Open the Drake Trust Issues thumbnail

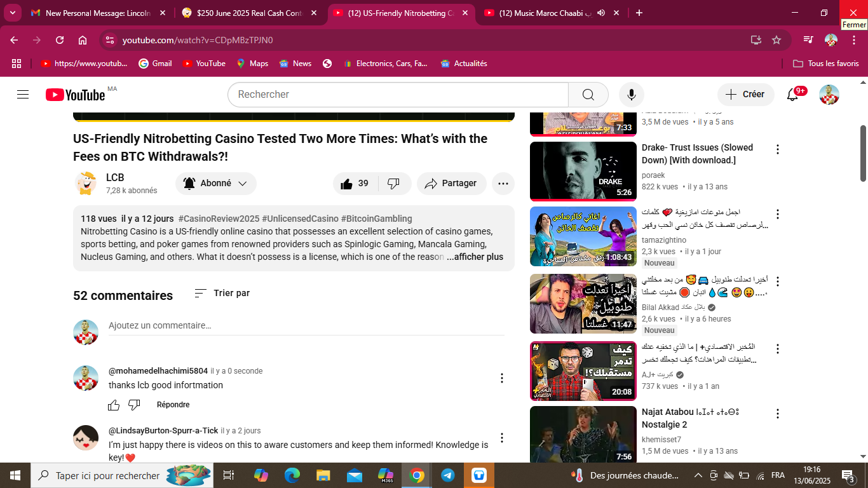(x=583, y=171)
